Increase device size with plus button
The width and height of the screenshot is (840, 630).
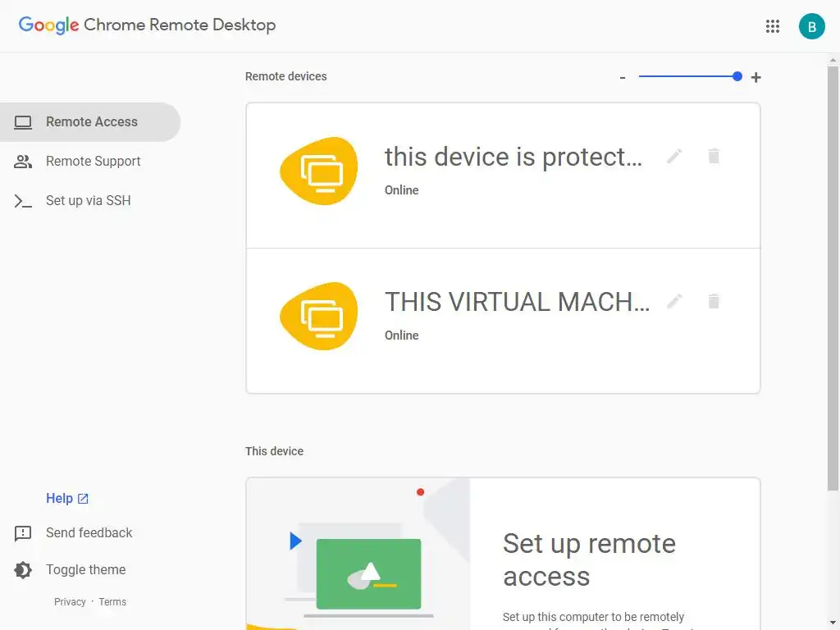point(756,78)
